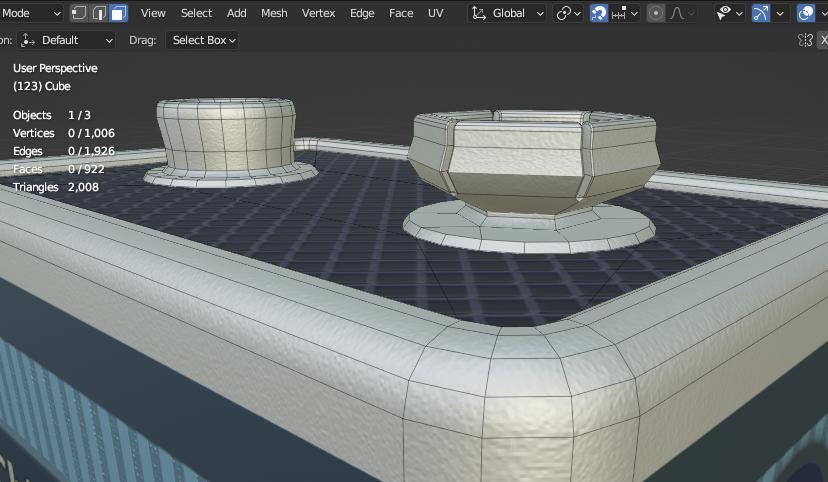Screen dimensions: 828x482
Task: Toggle the show gizmo button
Action: pyautogui.click(x=762, y=13)
